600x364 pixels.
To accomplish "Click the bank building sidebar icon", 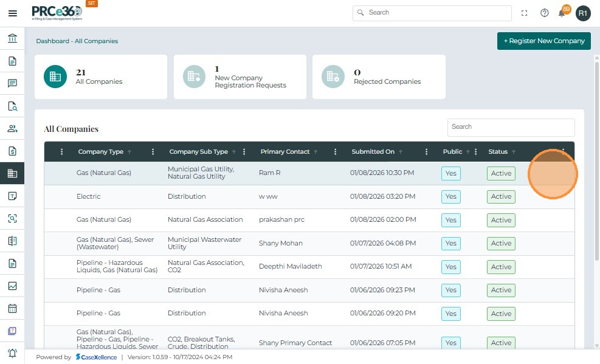I will tap(12, 39).
